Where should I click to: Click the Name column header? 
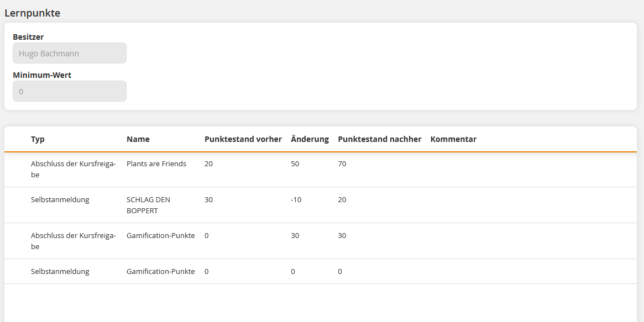(x=138, y=139)
